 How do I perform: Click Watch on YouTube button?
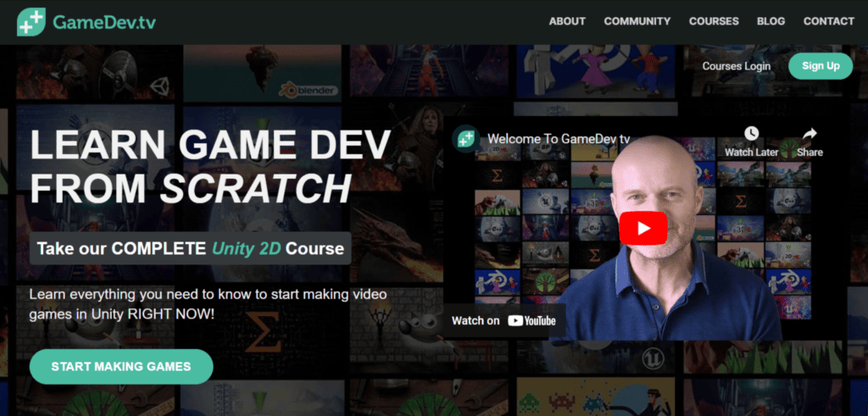(504, 321)
